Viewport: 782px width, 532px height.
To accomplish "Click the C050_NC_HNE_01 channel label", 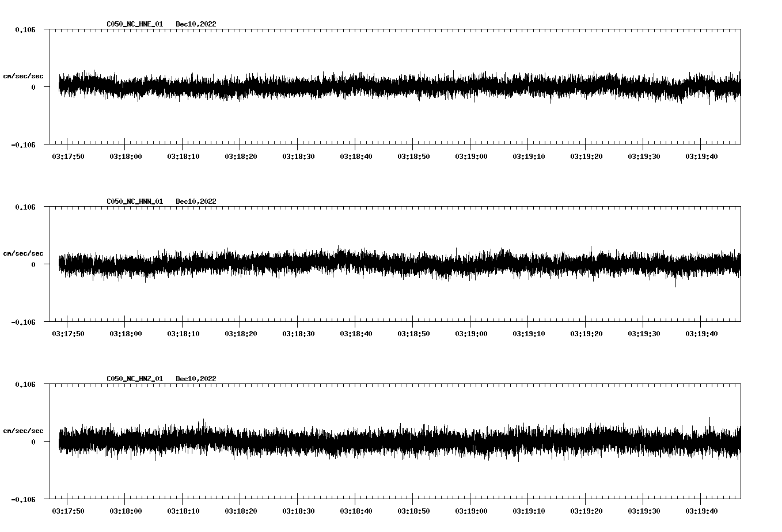I will 134,24.
